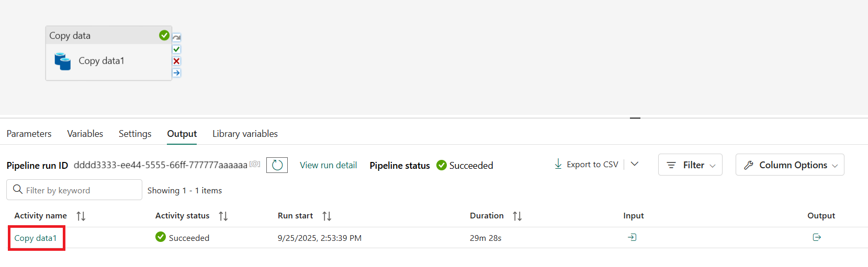Image resolution: width=868 pixels, height=267 pixels.
Task: Refresh the pipeline run output
Action: click(277, 165)
